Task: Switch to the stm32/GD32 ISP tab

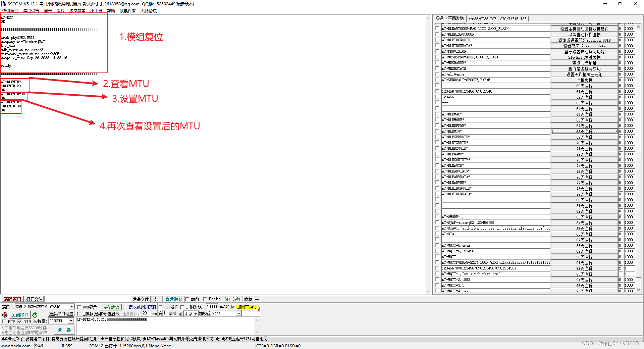Action: 482,19
